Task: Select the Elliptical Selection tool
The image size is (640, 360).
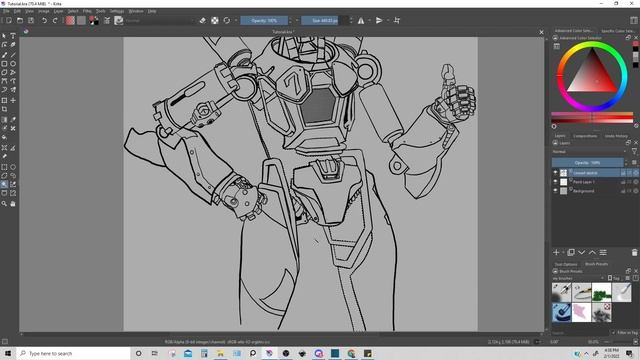Action: point(13,167)
